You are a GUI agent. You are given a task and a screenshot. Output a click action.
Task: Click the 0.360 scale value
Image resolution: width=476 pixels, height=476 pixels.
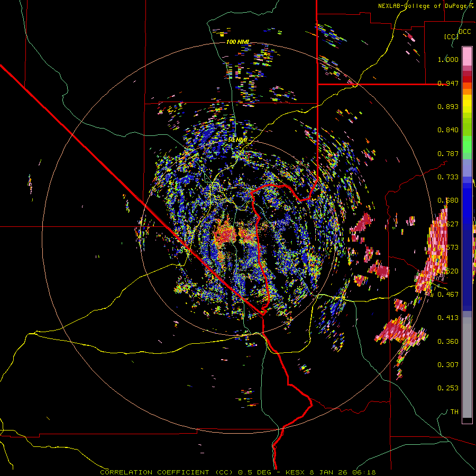pos(448,342)
